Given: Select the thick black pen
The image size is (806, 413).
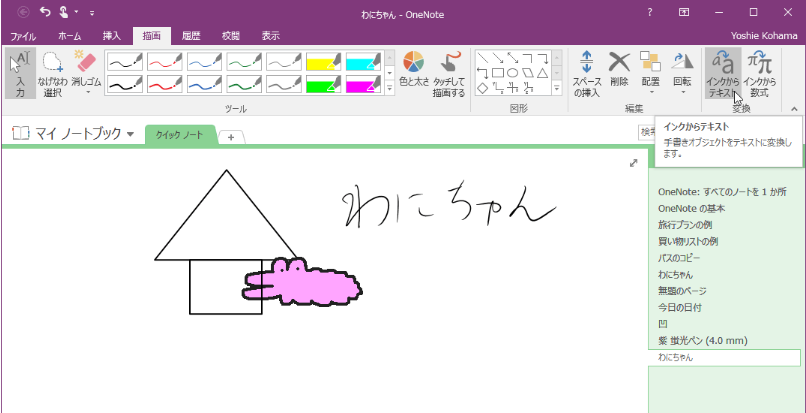Looking at the screenshot, I should pos(125,84).
